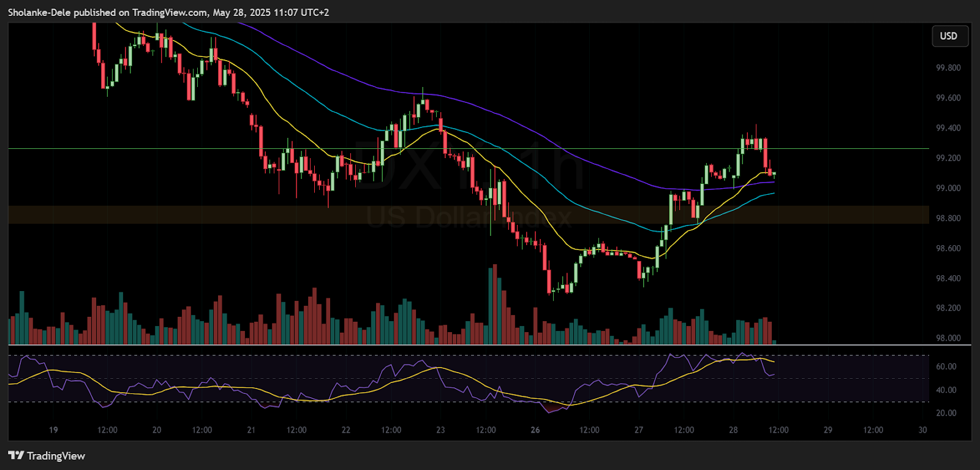This screenshot has width=980, height=470.
Task: Click the 99.000 price axis label
Action: coord(948,188)
